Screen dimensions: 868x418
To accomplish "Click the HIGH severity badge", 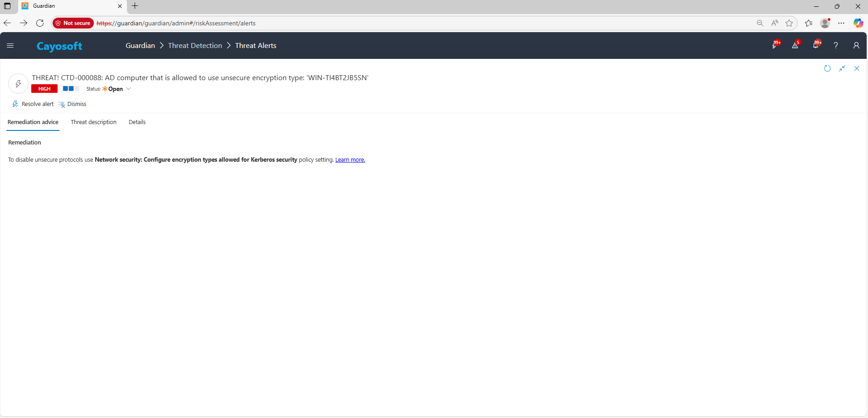I will (x=44, y=89).
